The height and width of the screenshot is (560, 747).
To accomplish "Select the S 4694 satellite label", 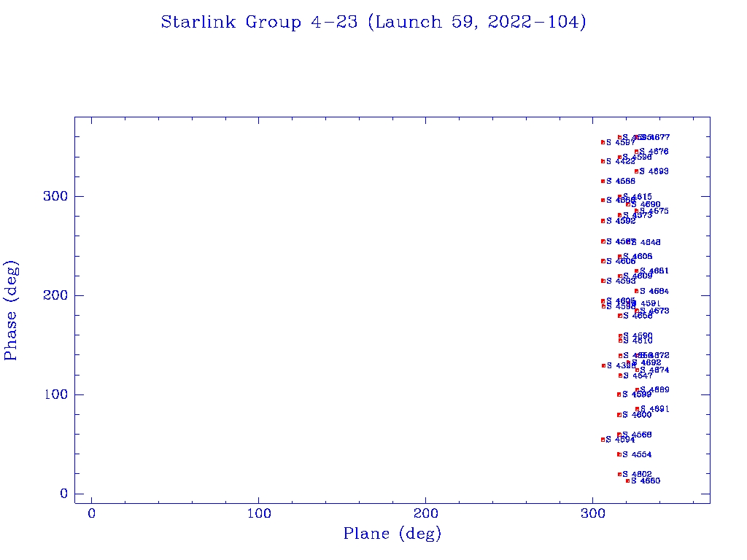I will pos(620,440).
